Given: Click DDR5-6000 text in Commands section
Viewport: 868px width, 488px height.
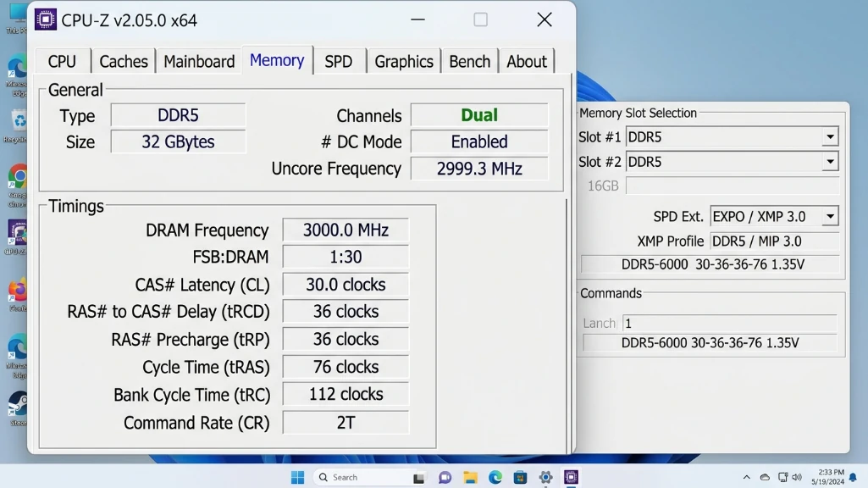Looking at the screenshot, I should (x=710, y=343).
